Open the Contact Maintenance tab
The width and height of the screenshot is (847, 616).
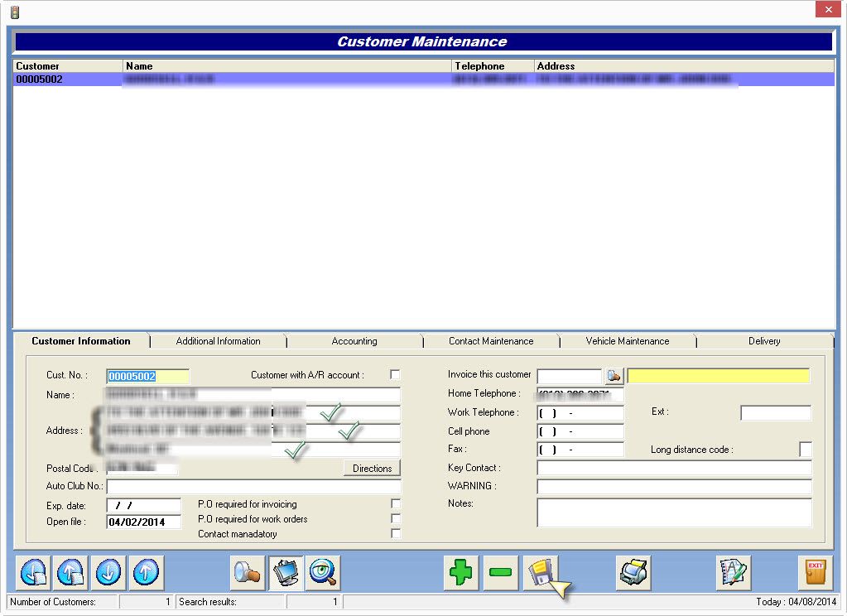(491, 341)
